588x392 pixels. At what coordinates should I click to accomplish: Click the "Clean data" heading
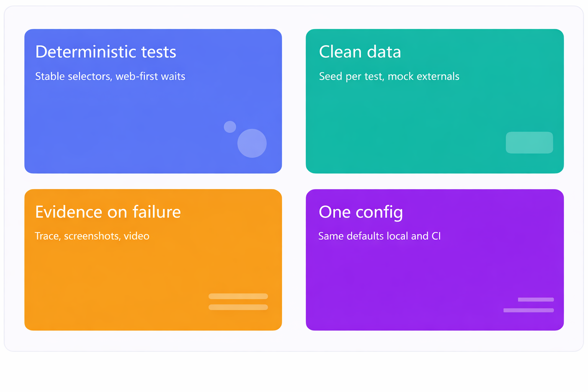(x=360, y=52)
